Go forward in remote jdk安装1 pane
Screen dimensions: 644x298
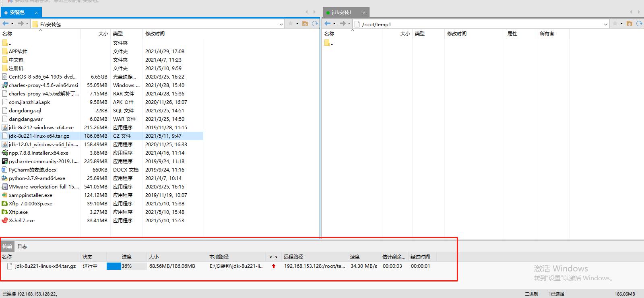point(343,24)
